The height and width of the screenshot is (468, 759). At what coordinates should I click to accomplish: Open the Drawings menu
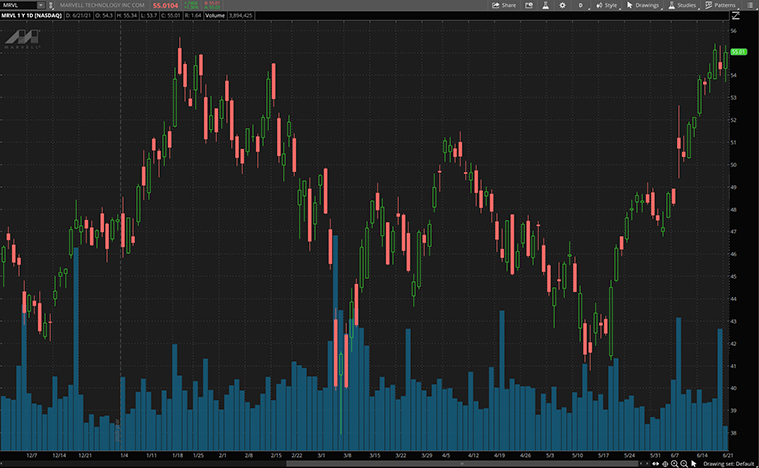pos(644,5)
